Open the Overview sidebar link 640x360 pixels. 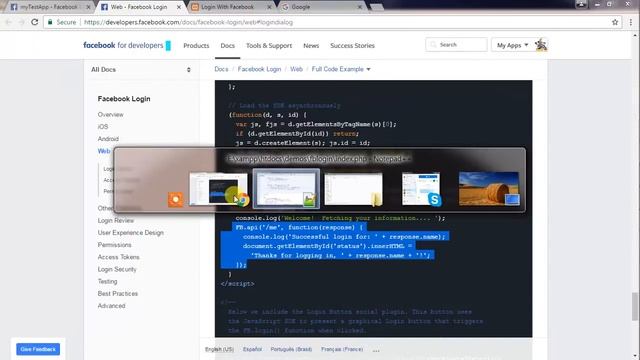(x=110, y=115)
